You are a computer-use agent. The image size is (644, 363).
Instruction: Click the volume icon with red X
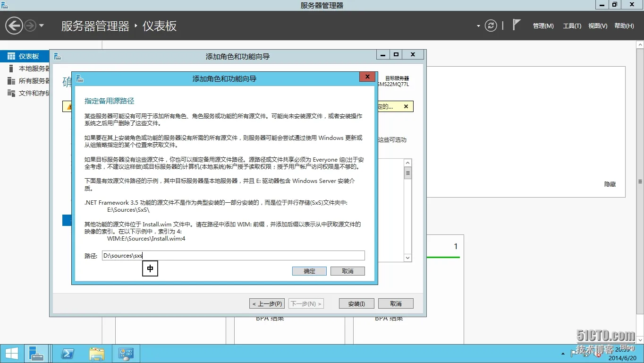tap(597, 353)
